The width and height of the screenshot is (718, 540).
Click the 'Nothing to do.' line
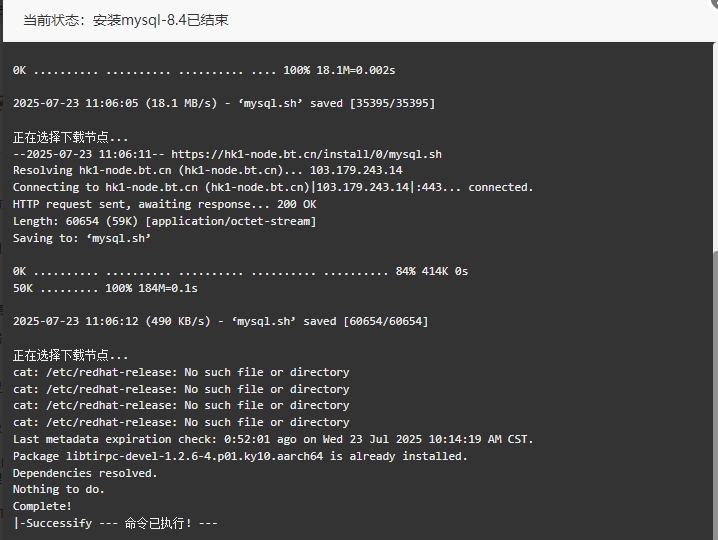point(59,489)
